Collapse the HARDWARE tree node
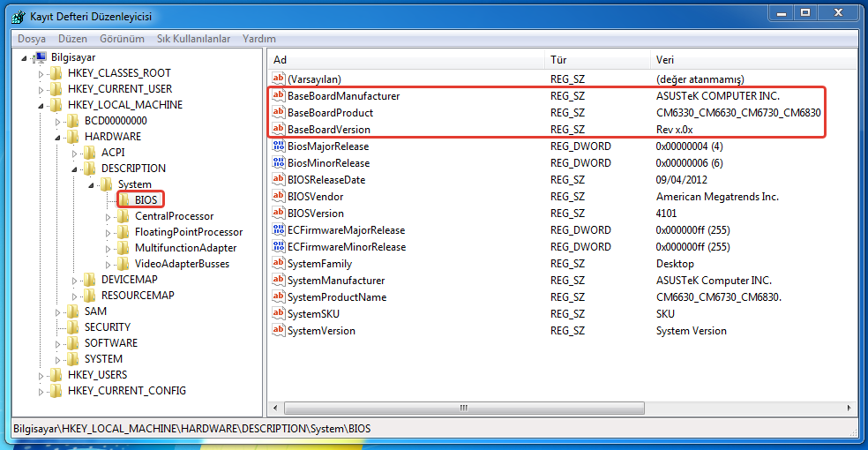Image resolution: width=868 pixels, height=450 pixels. [x=57, y=137]
